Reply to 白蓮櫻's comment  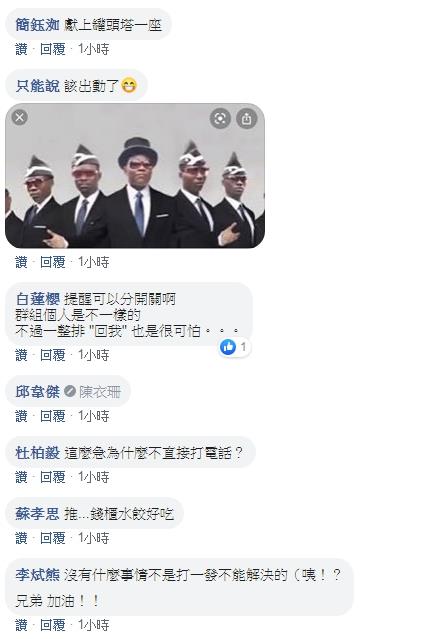[x=52, y=355]
